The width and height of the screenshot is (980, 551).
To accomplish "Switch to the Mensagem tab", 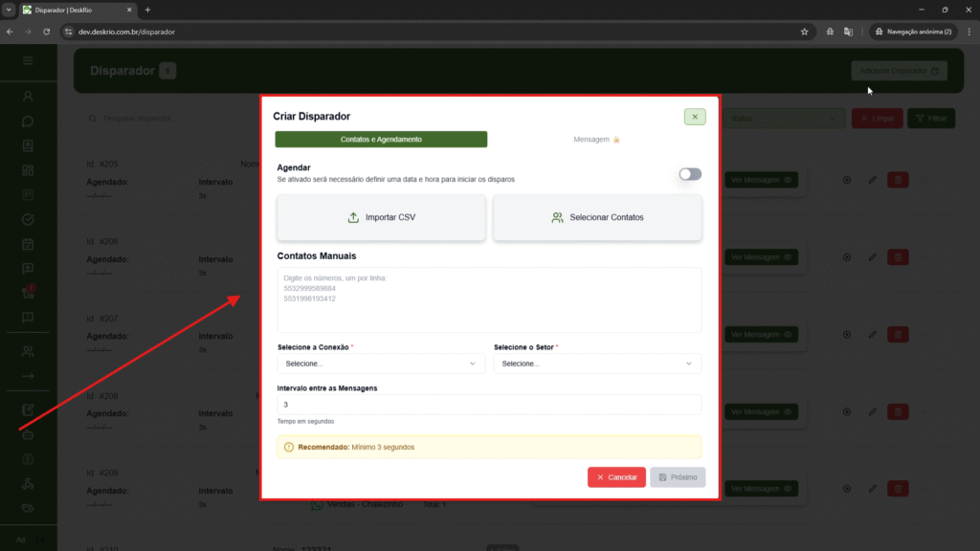I will tap(596, 140).
